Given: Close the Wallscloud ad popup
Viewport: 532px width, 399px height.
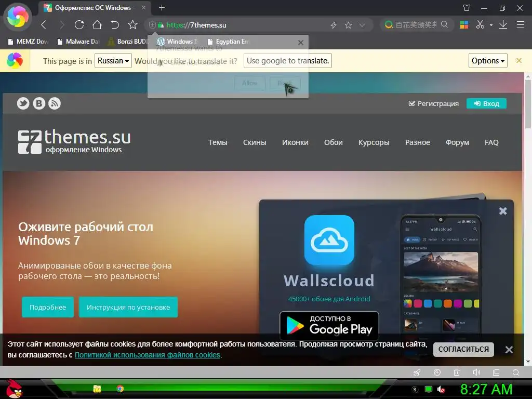Looking at the screenshot, I should pos(503,211).
